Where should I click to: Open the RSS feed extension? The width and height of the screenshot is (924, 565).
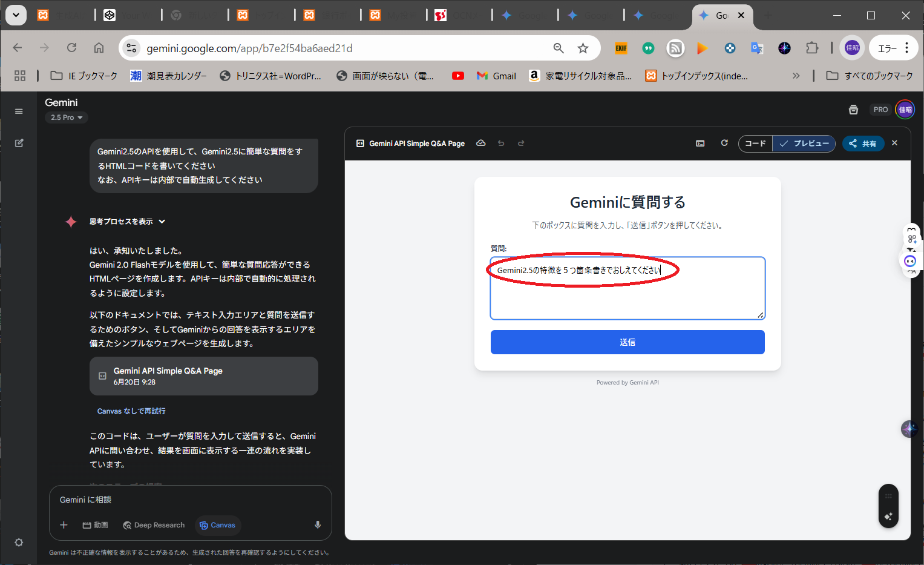(x=675, y=48)
